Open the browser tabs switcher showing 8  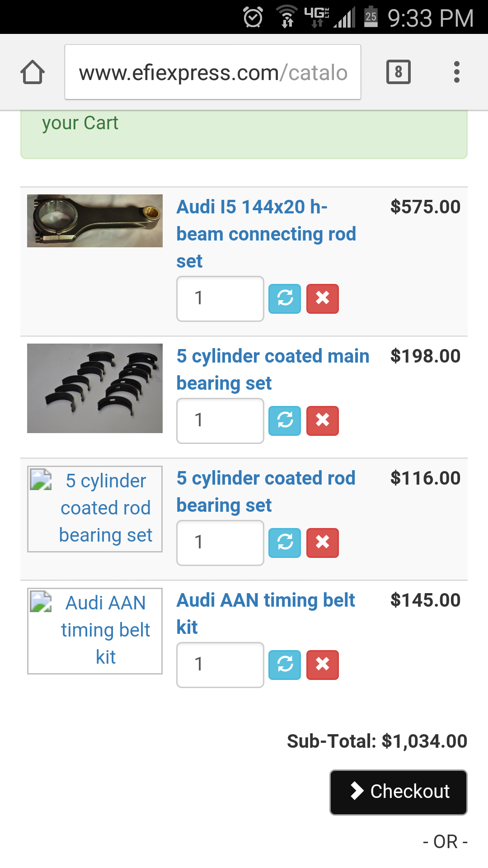pos(398,72)
